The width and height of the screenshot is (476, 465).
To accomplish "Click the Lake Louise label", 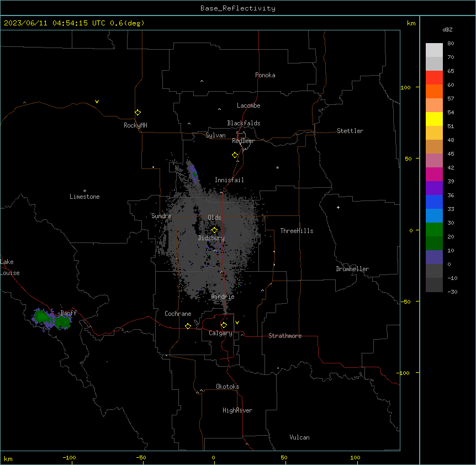I will 10,267.
